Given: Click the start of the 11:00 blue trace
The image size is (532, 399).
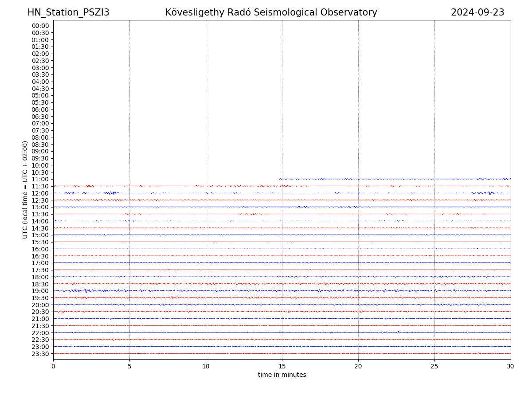Looking at the screenshot, I should pyautogui.click(x=280, y=179).
